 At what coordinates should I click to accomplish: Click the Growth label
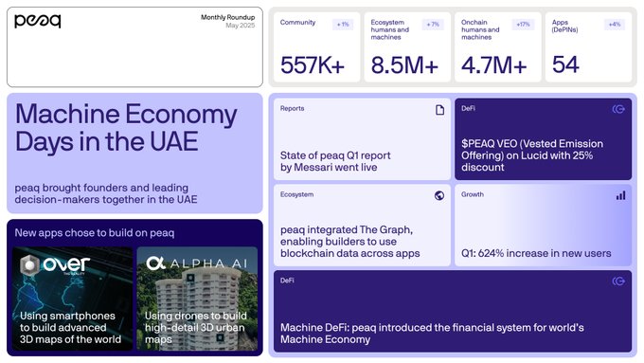[473, 194]
